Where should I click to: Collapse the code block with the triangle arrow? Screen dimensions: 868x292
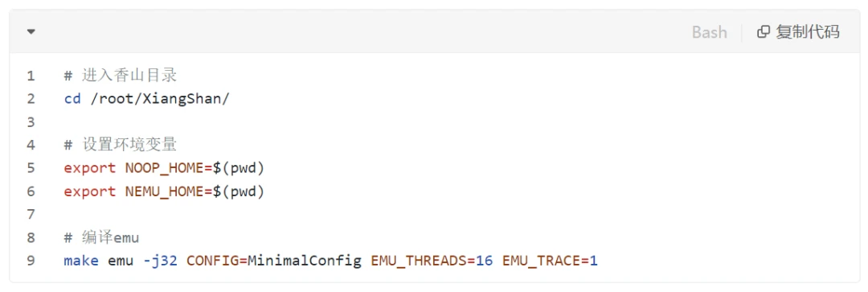pyautogui.click(x=31, y=32)
